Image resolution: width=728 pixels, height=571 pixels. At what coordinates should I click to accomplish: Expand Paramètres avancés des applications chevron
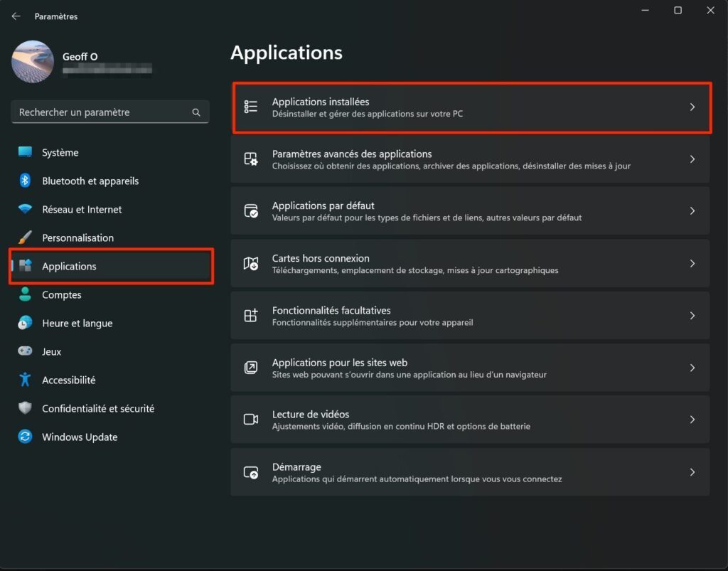coord(692,159)
